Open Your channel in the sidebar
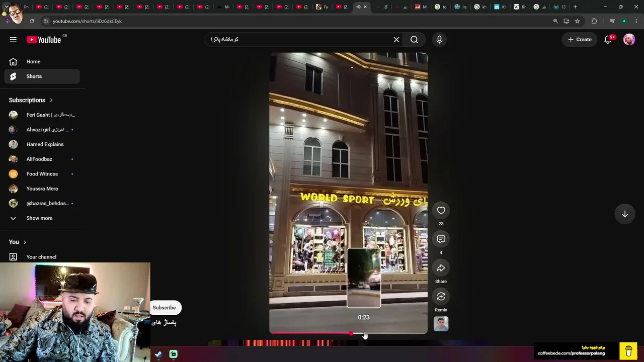 pos(42,257)
